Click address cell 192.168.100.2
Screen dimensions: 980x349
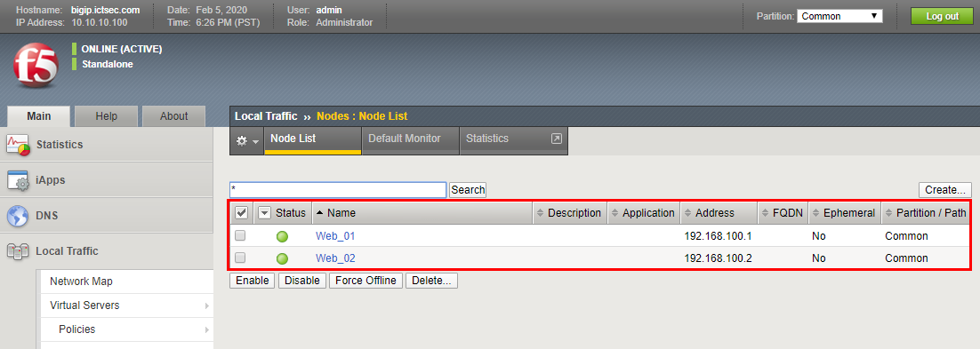(x=718, y=258)
